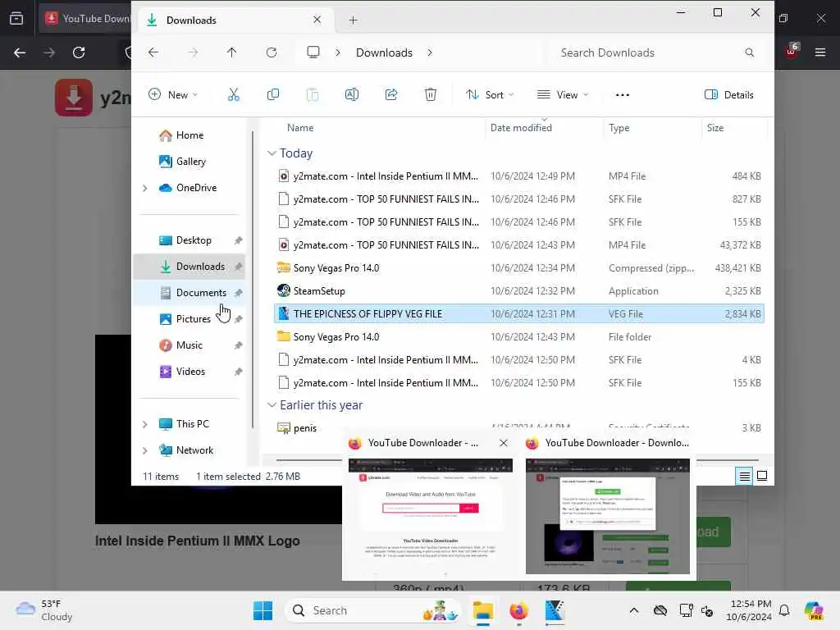Open Vegas Pro icon on the taskbar
This screenshot has width=840, height=630.
pos(555,610)
